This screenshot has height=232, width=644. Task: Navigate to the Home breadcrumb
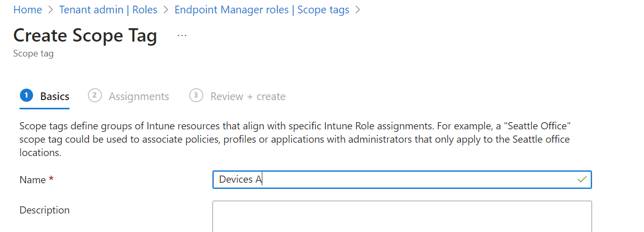28,10
